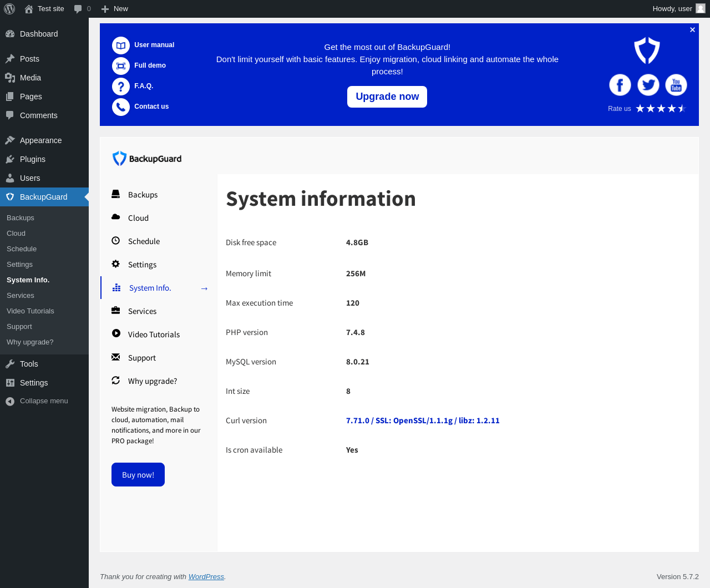This screenshot has width=710, height=588.
Task: Click the System Info. chart icon
Action: pyautogui.click(x=116, y=287)
